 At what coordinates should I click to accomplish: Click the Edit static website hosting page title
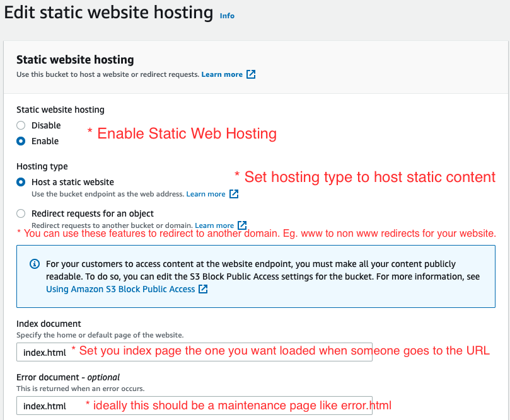[109, 13]
